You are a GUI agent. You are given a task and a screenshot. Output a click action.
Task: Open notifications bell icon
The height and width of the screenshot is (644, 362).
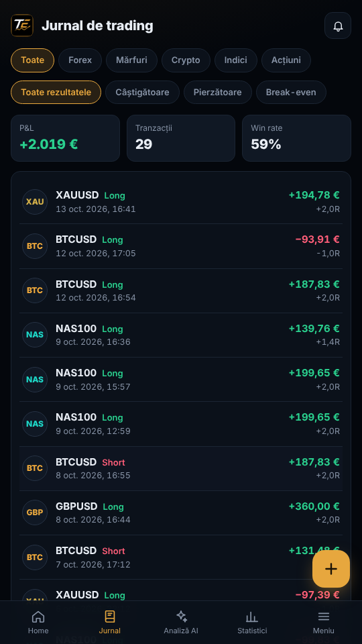(x=337, y=25)
